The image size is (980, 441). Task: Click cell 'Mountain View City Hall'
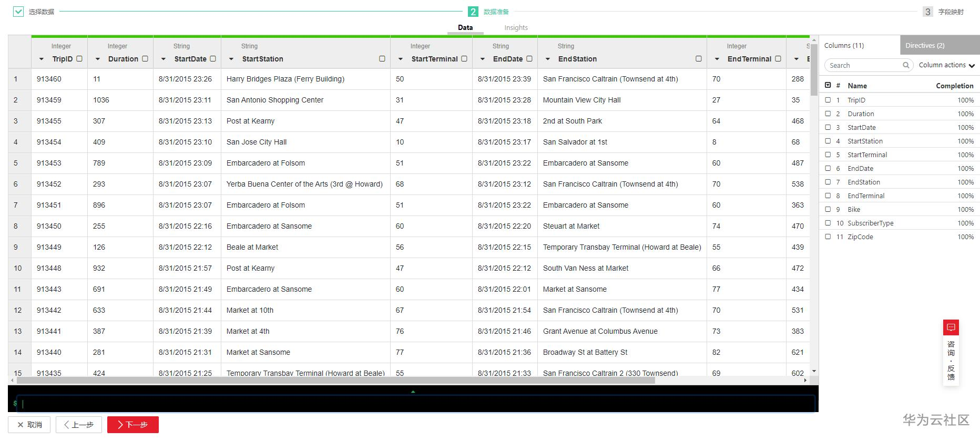[x=581, y=100]
